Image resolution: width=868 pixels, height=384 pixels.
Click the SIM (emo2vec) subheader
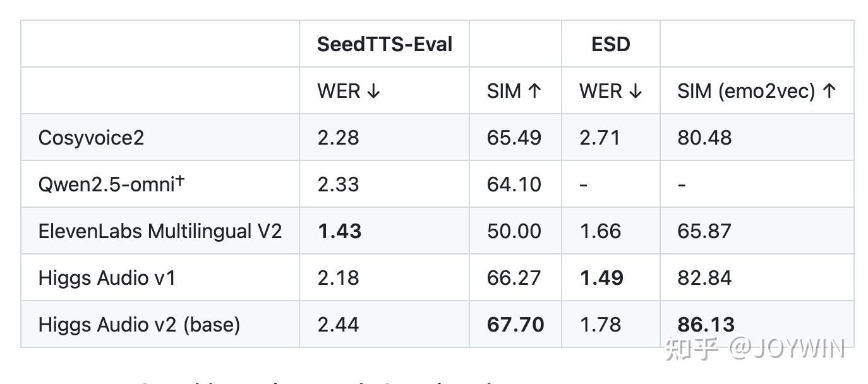coord(756,91)
